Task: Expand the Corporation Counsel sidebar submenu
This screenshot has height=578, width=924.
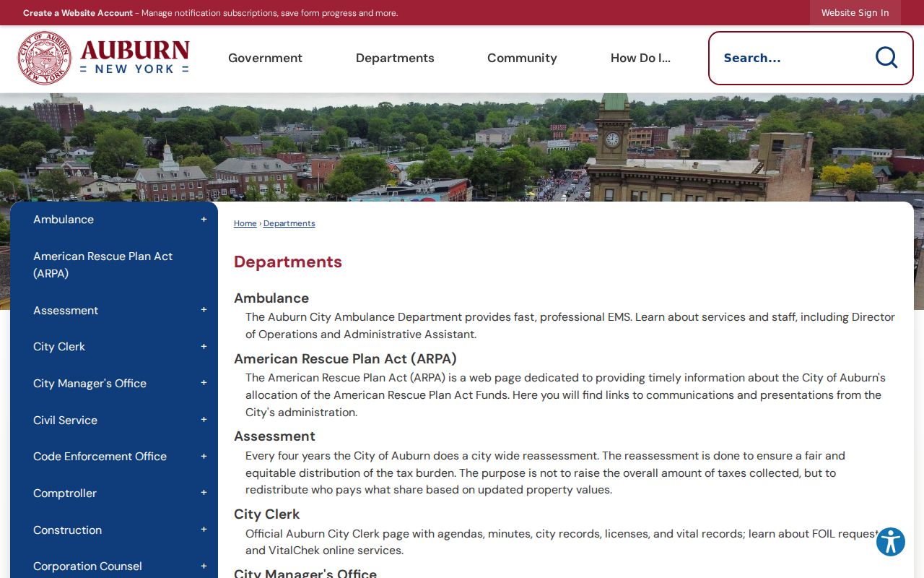Action: click(x=204, y=566)
